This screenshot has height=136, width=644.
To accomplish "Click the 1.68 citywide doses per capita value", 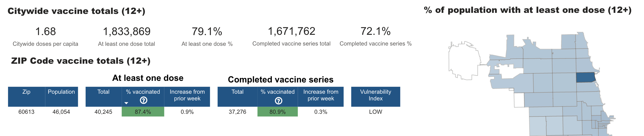I will [46, 32].
